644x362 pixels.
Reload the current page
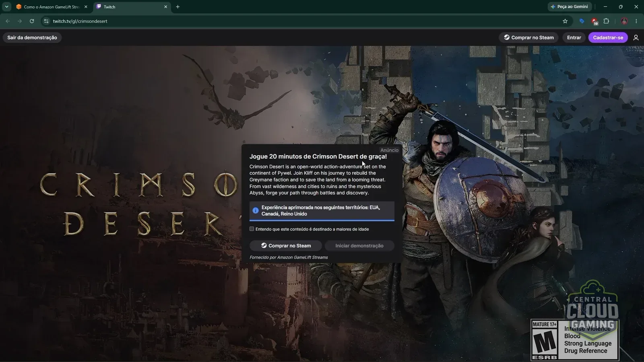coord(32,21)
